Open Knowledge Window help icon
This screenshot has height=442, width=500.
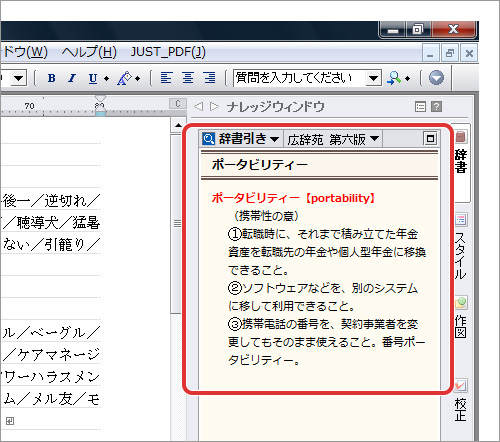pos(436,107)
